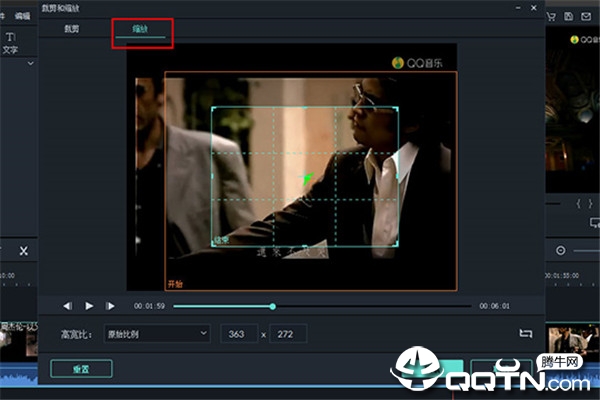600x400 pixels.
Task: Open the 高宽比 aspect ratio dropdown
Action: tap(157, 334)
